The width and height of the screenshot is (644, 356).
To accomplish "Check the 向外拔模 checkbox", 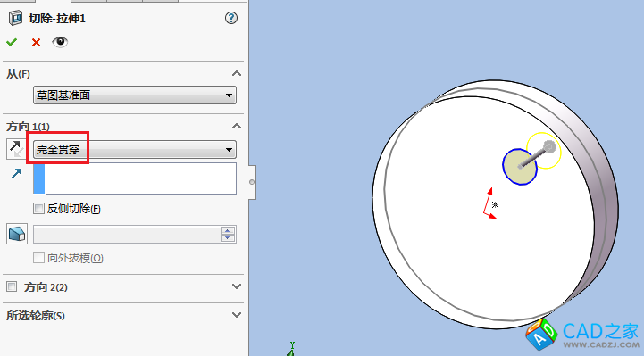I will pos(38,258).
